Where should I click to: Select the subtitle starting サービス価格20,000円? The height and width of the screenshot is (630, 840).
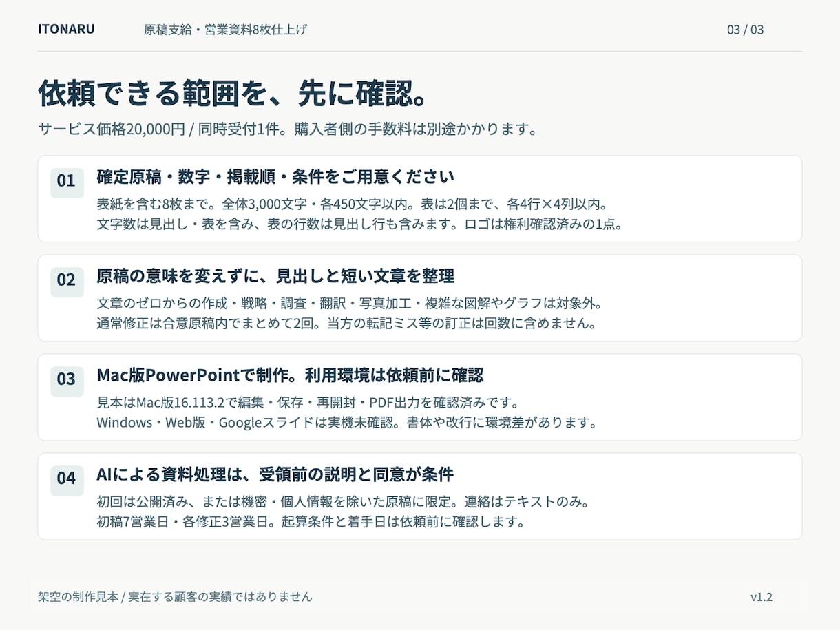point(287,129)
